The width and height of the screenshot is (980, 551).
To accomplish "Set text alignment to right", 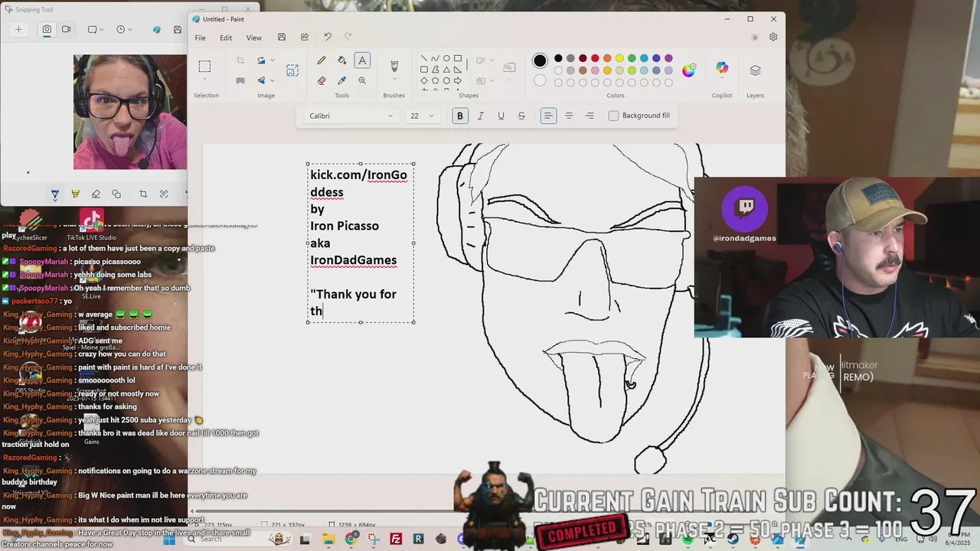I will pos(590,116).
